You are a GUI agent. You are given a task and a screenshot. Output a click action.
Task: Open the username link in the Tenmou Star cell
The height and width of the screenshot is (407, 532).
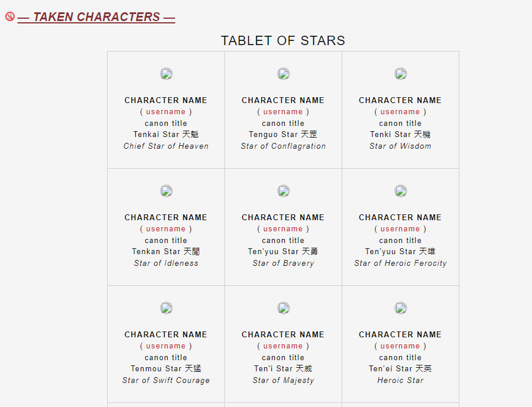(x=166, y=346)
